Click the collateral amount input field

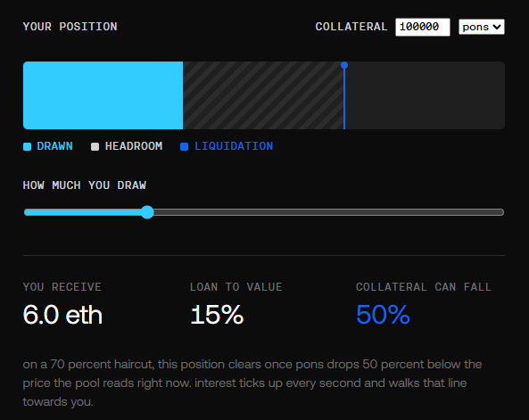[423, 27]
